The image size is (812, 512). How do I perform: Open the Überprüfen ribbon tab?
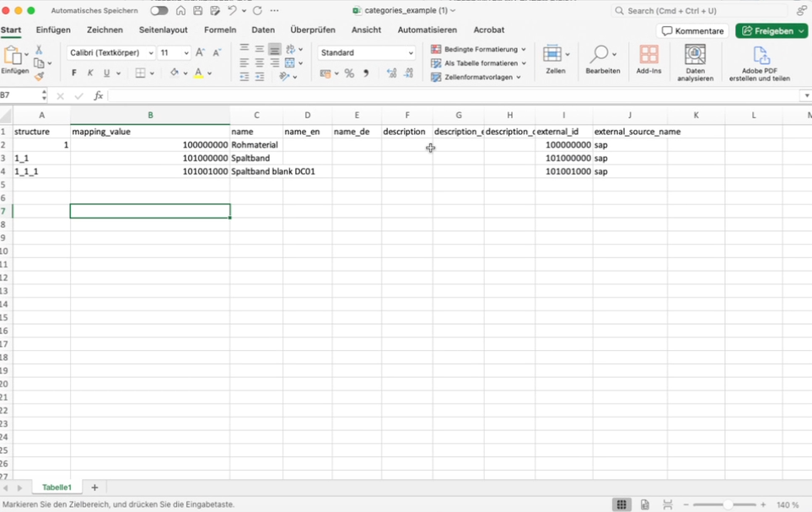(313, 30)
